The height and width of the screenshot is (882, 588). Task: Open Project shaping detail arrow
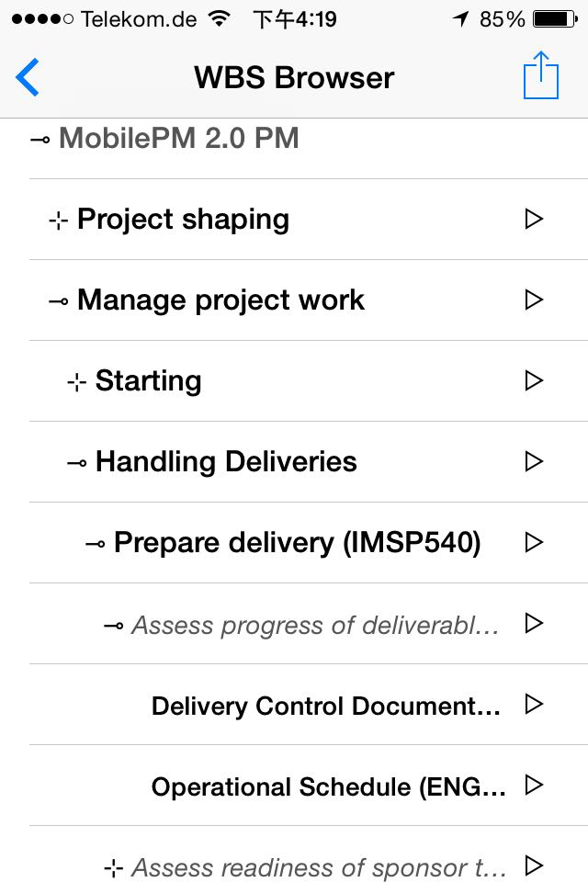533,219
